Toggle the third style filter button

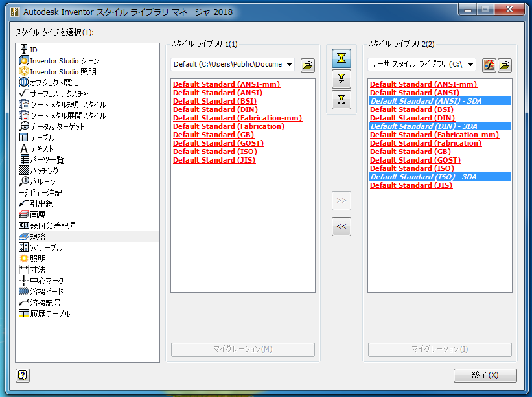click(341, 100)
